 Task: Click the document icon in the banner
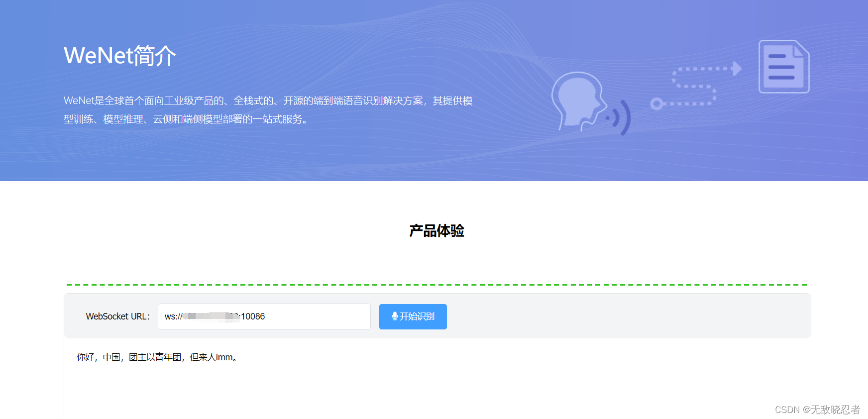pos(784,67)
